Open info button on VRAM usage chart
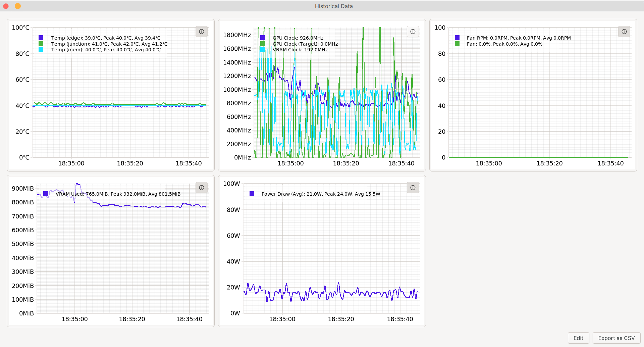The image size is (644, 347). click(202, 188)
